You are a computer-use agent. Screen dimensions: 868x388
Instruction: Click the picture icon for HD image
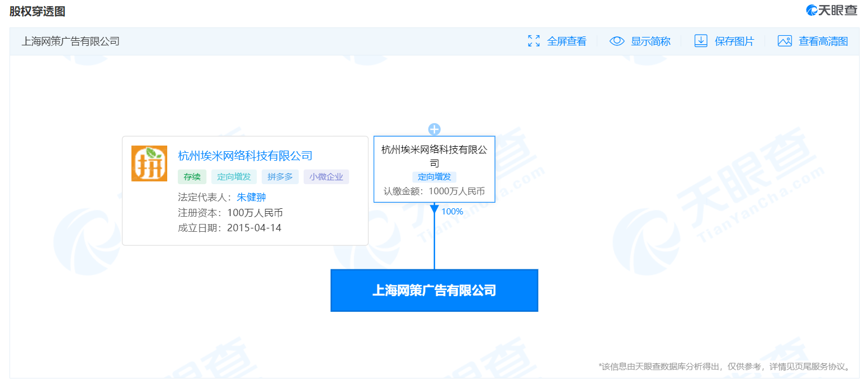click(784, 41)
